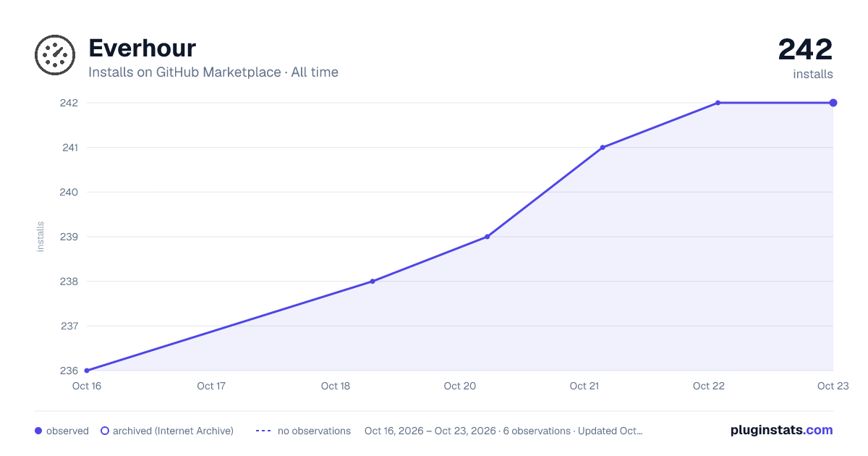Click the filled 'observed' legend dot
This screenshot has height=456, width=868.
coord(38,431)
